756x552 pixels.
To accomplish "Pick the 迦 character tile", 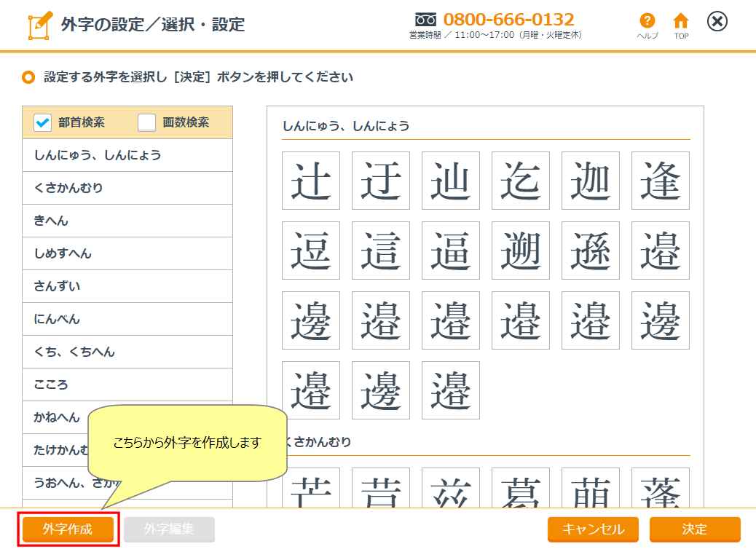I will (591, 181).
